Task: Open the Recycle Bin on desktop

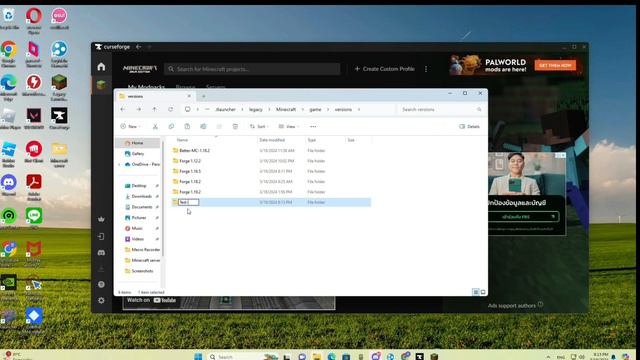Action: [9, 20]
